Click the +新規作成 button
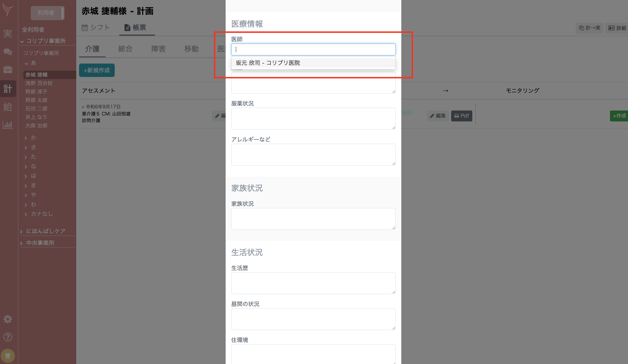The height and width of the screenshot is (364, 628). (97, 70)
